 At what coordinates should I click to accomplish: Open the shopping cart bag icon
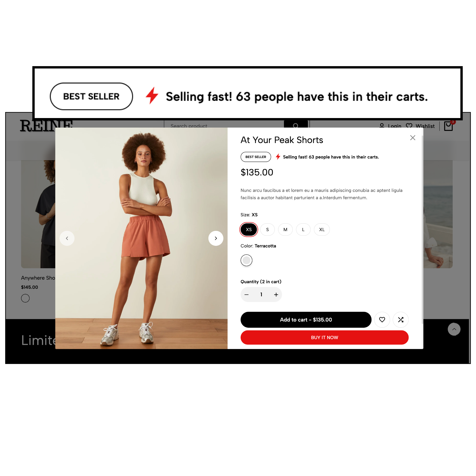[448, 126]
